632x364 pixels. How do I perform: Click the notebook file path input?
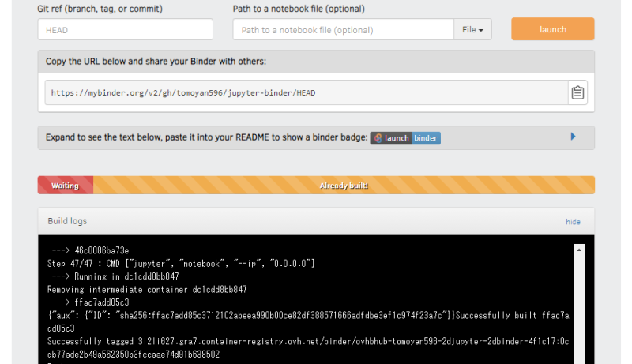[x=343, y=30]
